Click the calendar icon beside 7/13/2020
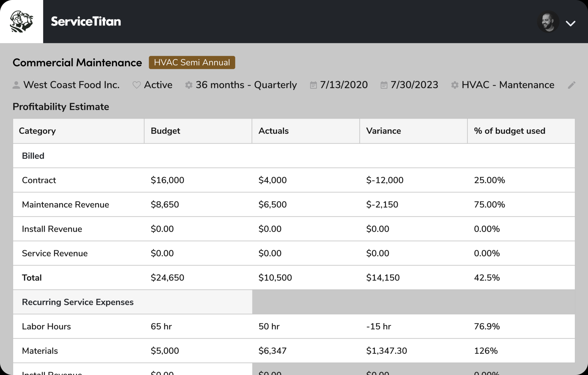This screenshot has width=588, height=375. [313, 85]
